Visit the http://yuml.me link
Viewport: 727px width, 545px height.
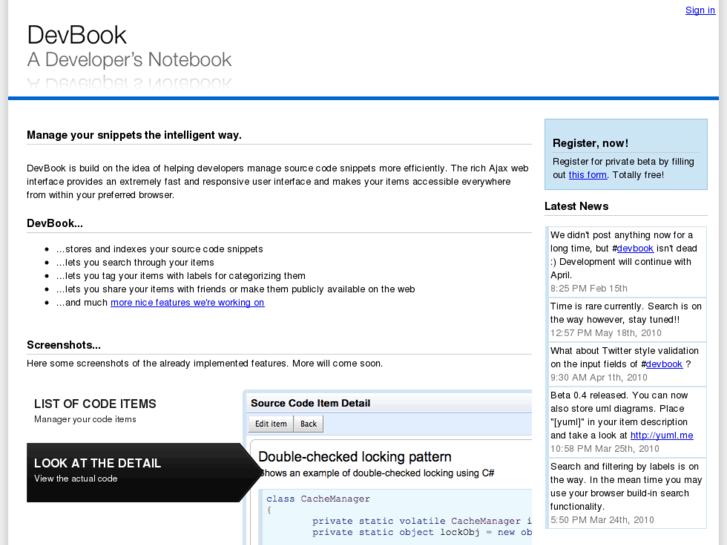pyautogui.click(x=661, y=435)
